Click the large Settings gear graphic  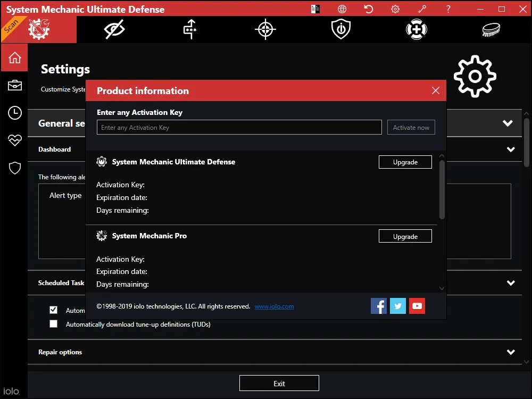pyautogui.click(x=475, y=76)
